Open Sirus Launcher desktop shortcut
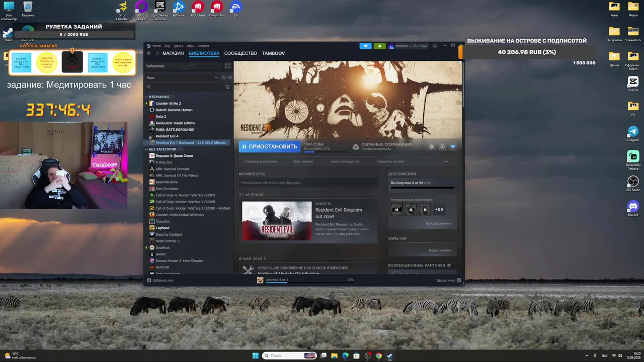Screen dimensions: 644x362 click(122, 10)
